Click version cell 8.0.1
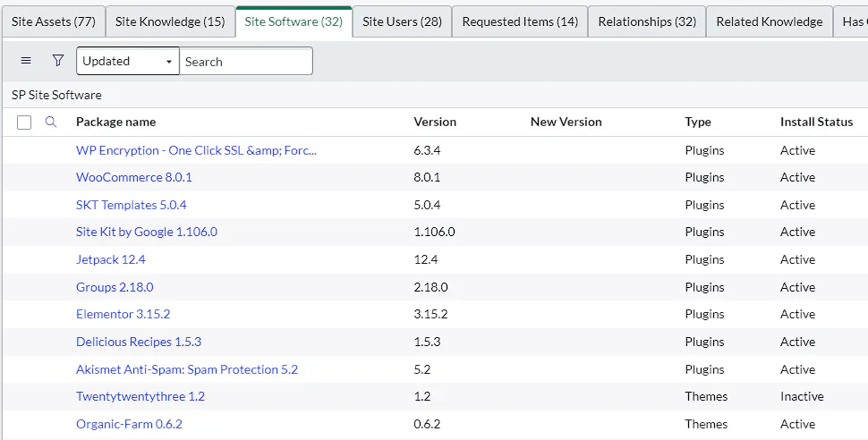 (427, 178)
